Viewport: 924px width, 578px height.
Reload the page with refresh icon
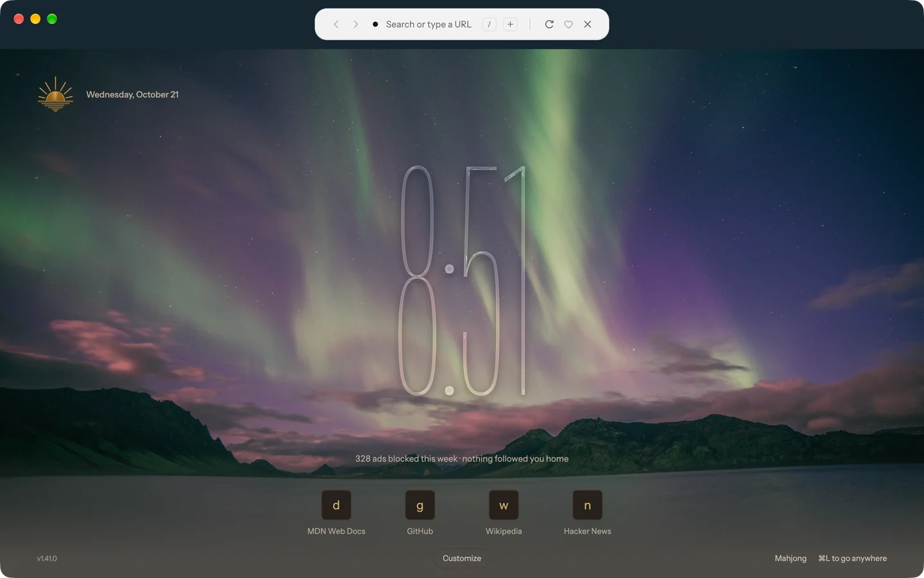pyautogui.click(x=549, y=24)
